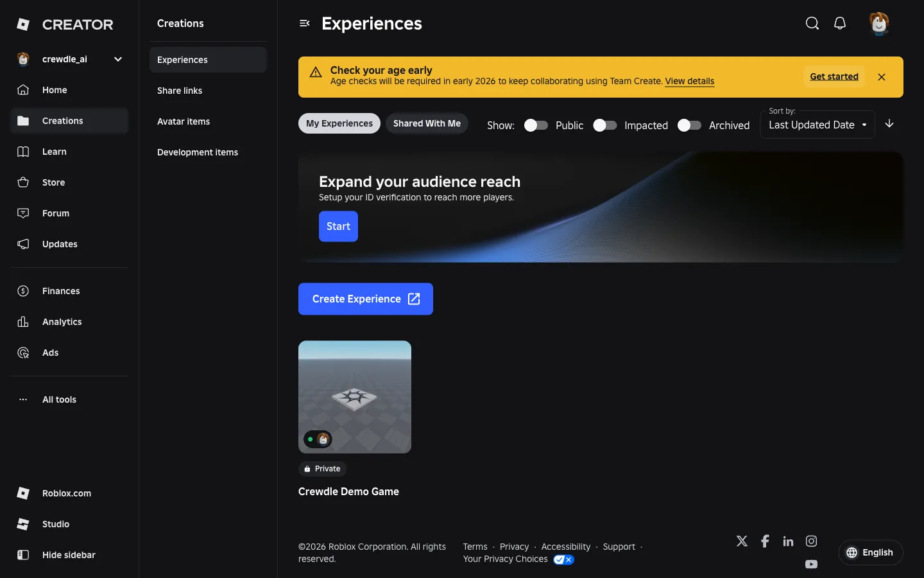Image resolution: width=924 pixels, height=578 pixels.
Task: Open the Terms footer link
Action: pyautogui.click(x=475, y=547)
